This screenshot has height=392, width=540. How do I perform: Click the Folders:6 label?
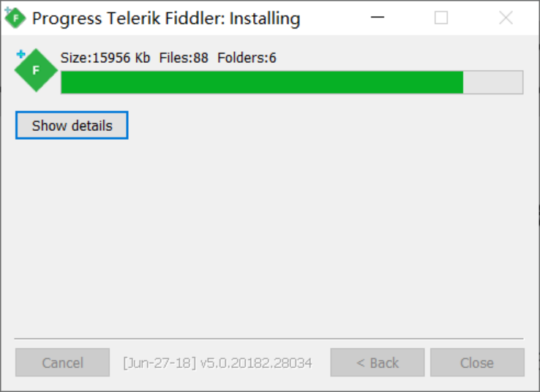[247, 58]
